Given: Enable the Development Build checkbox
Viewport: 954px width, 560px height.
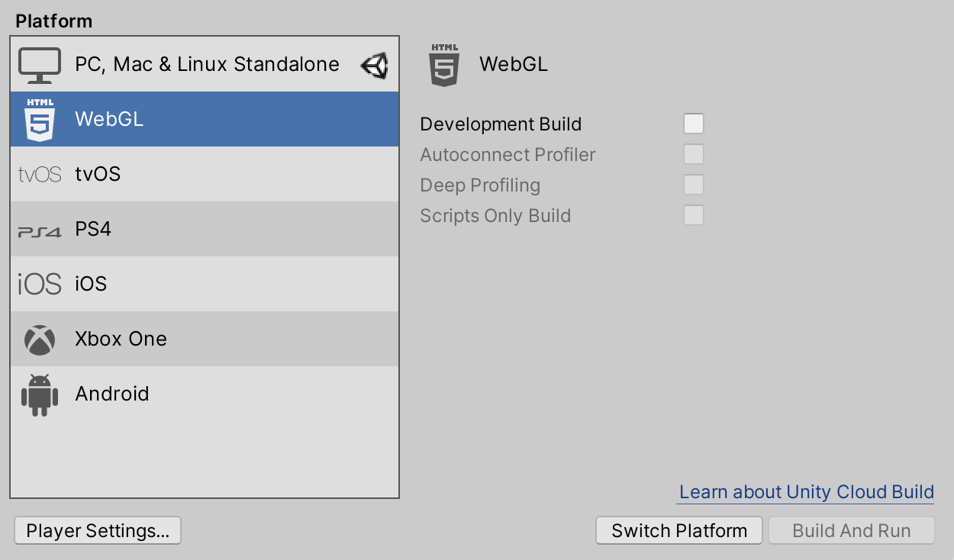Looking at the screenshot, I should coord(693,124).
